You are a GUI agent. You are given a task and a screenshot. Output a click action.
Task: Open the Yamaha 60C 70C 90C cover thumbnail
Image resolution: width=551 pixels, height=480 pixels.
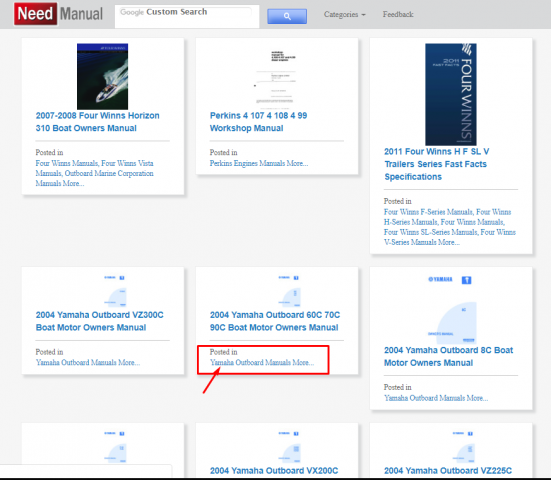click(289, 291)
